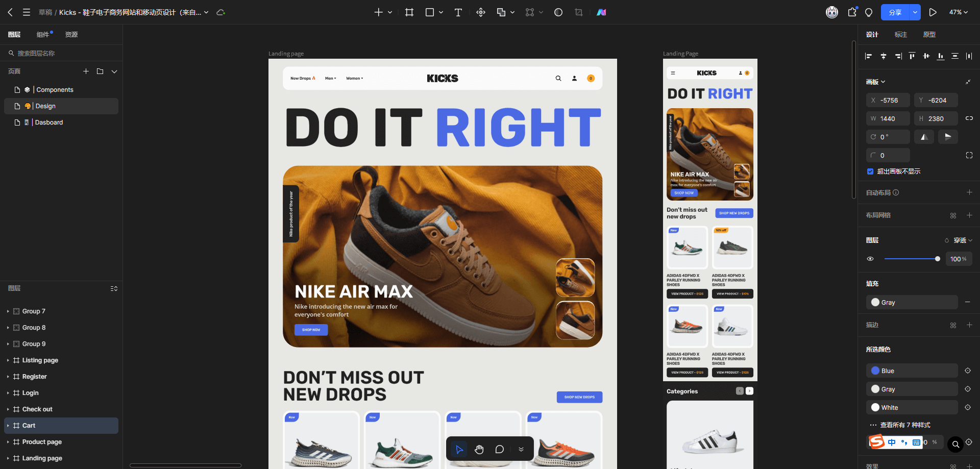Click the blue Share button
The image size is (980, 469).
pos(895,12)
